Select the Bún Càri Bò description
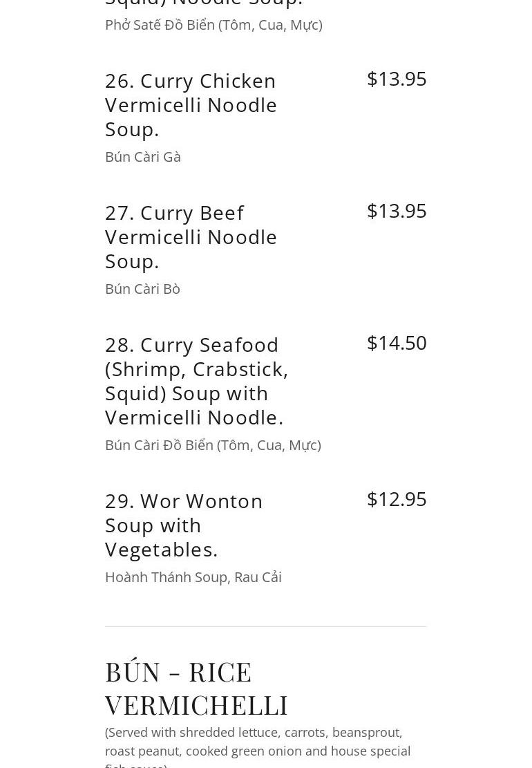 [x=142, y=289]
